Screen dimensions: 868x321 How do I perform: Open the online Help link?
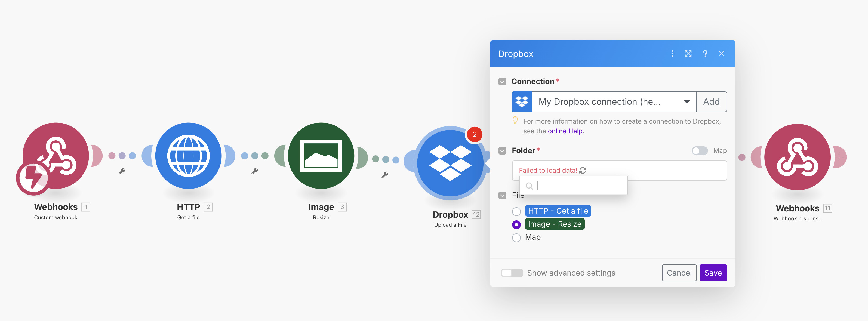[565, 131]
